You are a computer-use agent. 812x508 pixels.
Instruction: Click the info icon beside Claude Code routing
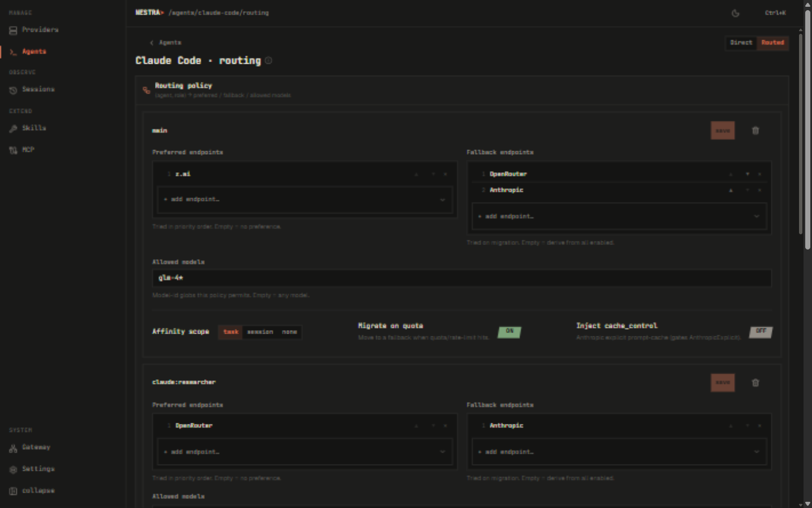point(268,60)
